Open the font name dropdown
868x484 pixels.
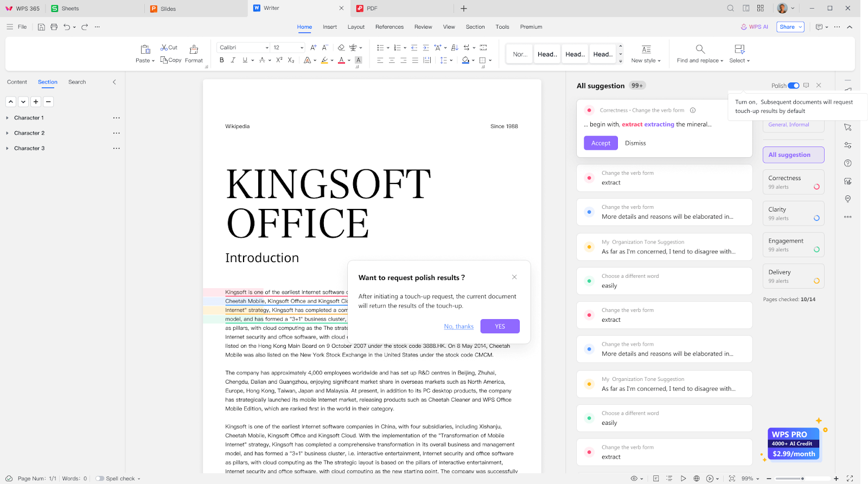coord(267,48)
